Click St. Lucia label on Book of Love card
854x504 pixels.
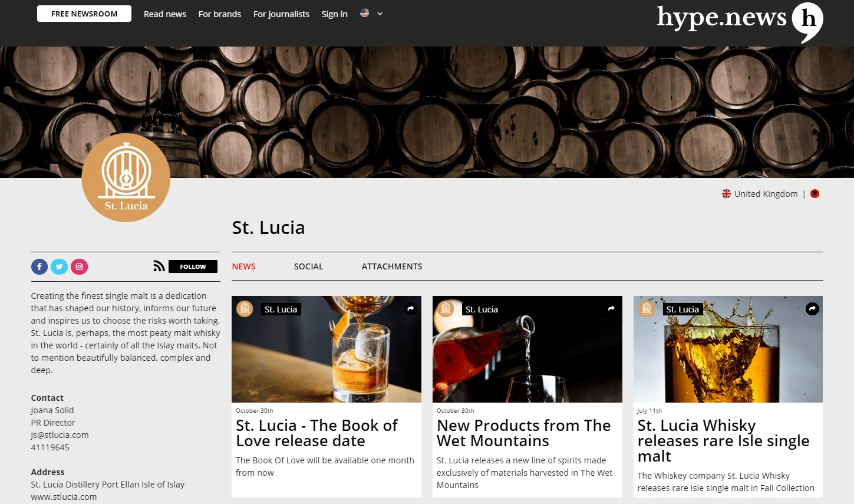(281, 309)
